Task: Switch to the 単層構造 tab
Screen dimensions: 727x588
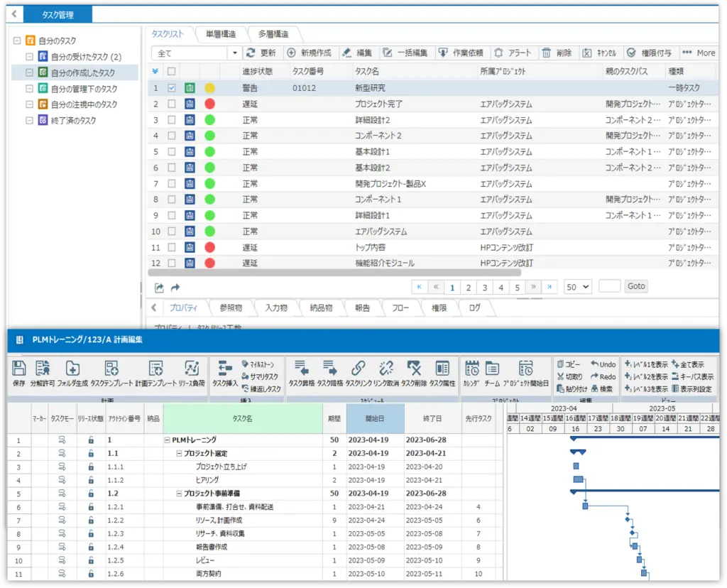Action: [x=221, y=34]
